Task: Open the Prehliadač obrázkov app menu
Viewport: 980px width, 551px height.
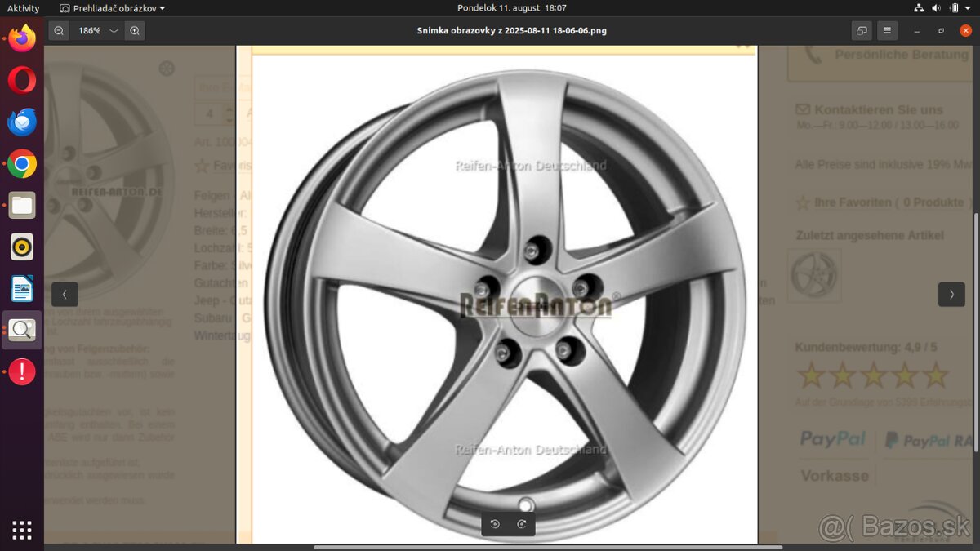Action: coord(112,8)
